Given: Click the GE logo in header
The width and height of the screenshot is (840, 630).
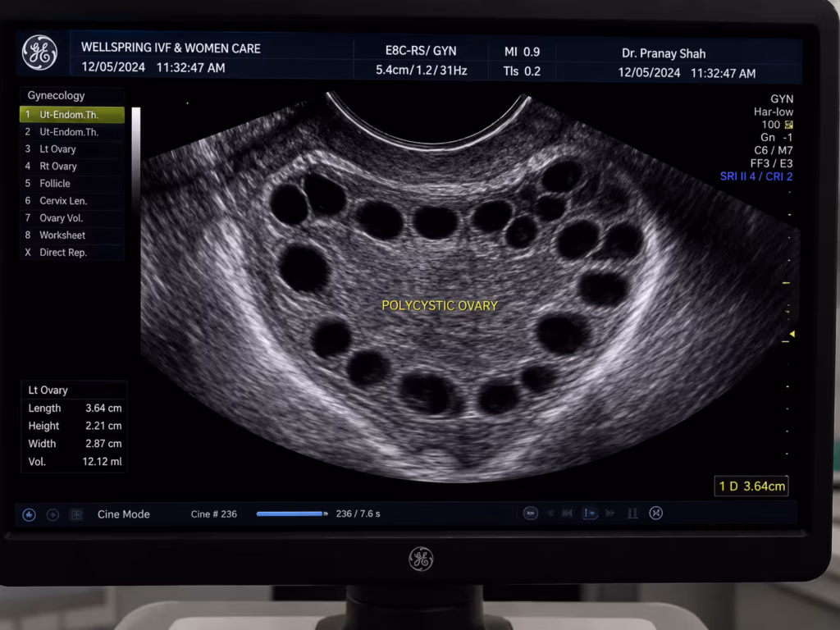Looking at the screenshot, I should [39, 52].
